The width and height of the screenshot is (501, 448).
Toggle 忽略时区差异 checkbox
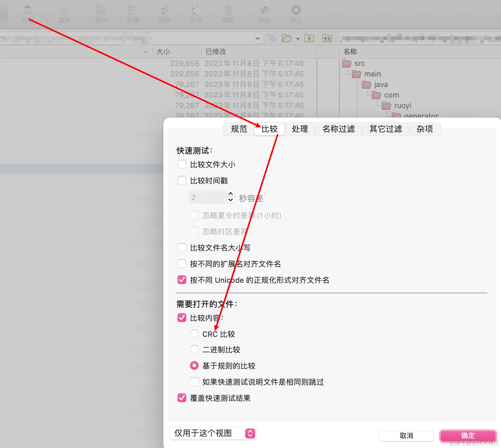tap(194, 231)
